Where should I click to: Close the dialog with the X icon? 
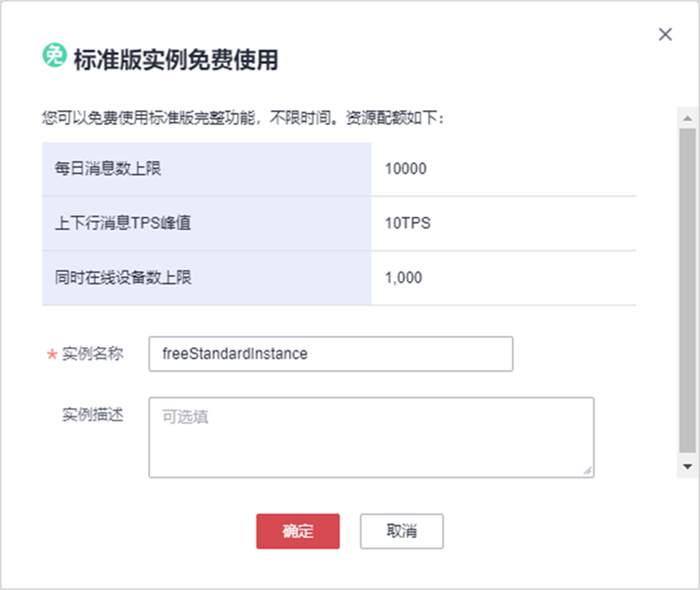(666, 34)
